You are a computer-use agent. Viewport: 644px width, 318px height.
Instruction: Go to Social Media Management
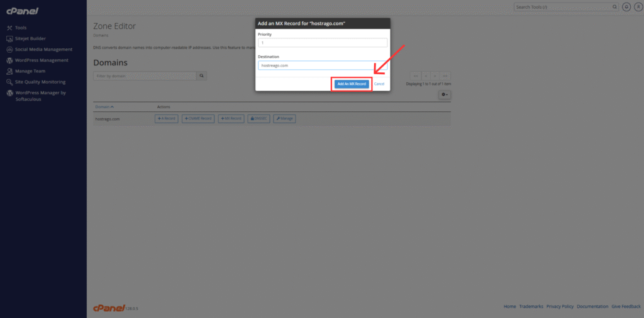(x=43, y=49)
